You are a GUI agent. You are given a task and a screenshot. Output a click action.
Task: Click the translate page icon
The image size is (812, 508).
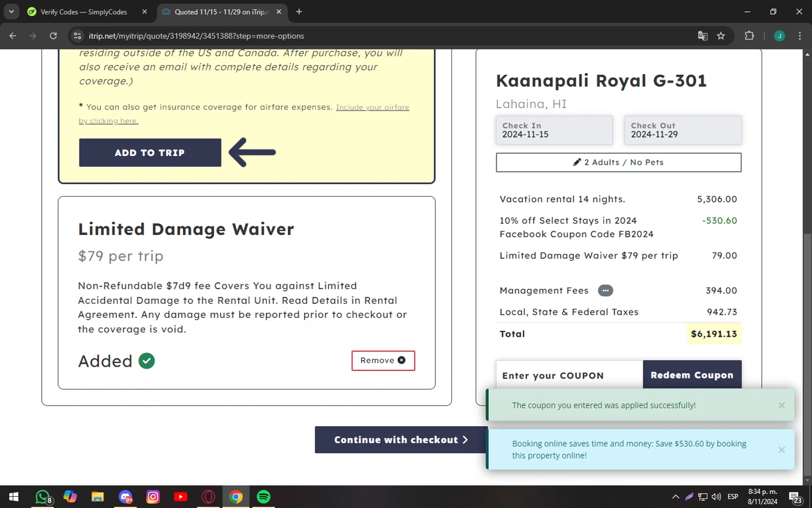pos(703,36)
